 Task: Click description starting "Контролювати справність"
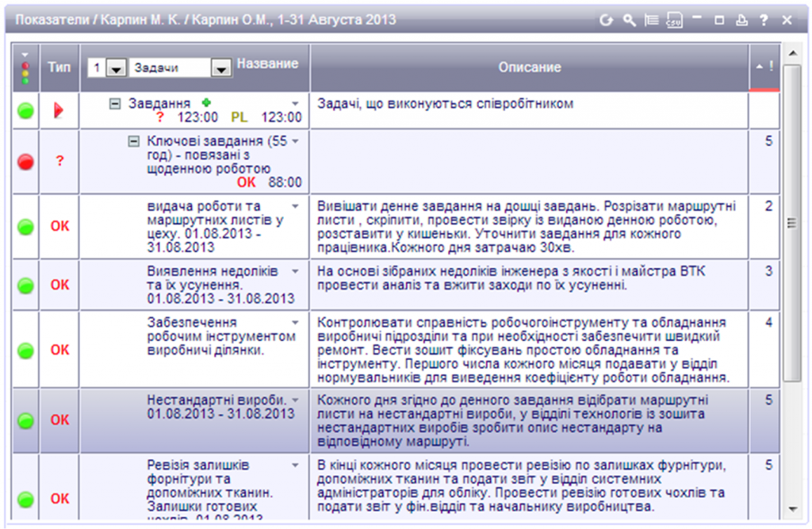click(x=523, y=350)
